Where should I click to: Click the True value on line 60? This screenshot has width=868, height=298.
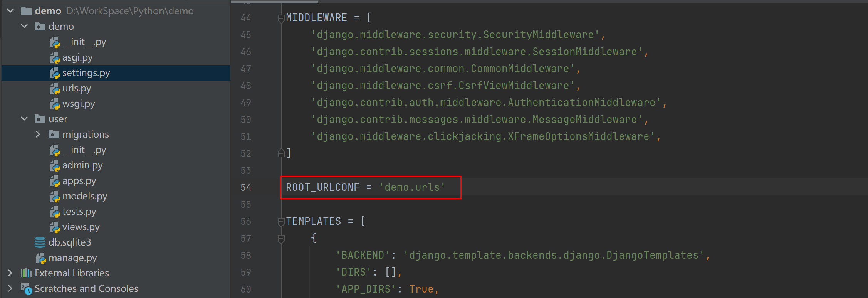[x=421, y=289]
